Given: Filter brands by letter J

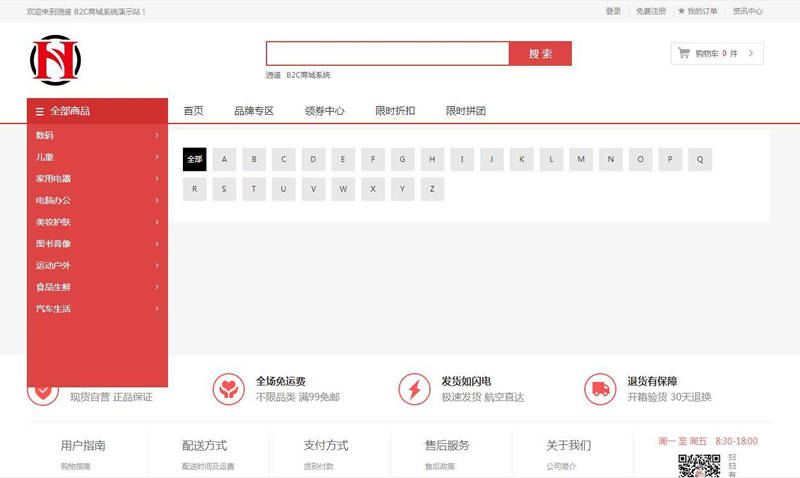Looking at the screenshot, I should coord(492,159).
